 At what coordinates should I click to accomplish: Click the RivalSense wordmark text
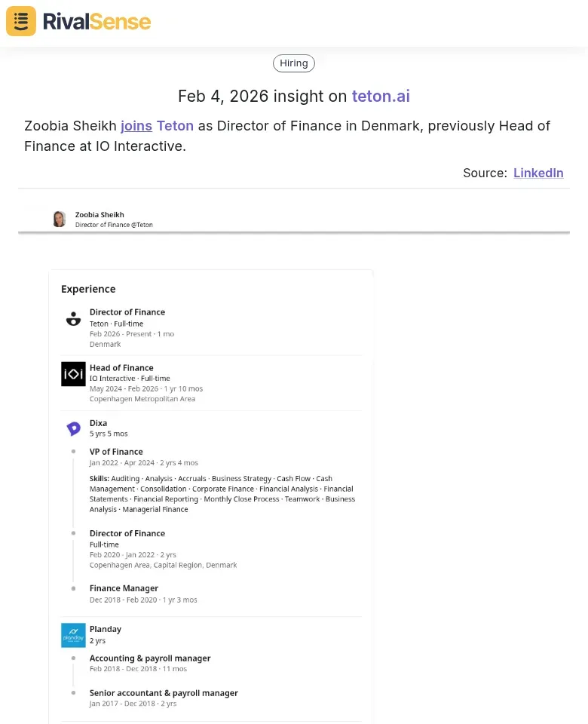tap(96, 22)
